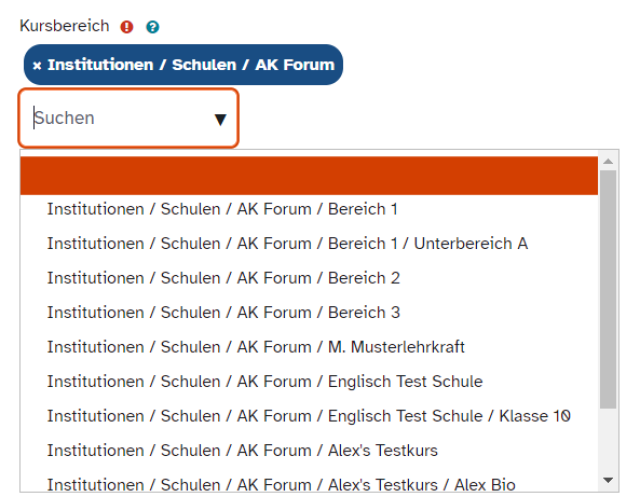Screen dimensions: 640x497
Task: Click the scrollbar up arrow
Action: pos(608,161)
